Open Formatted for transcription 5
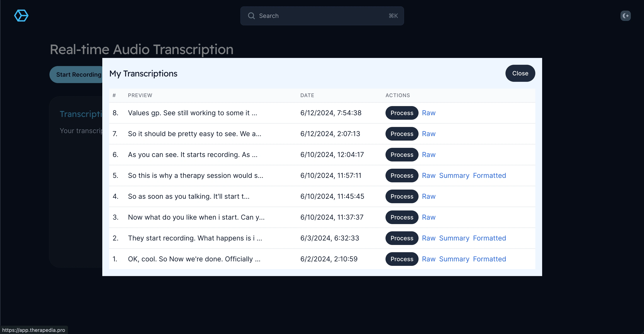 click(x=489, y=175)
